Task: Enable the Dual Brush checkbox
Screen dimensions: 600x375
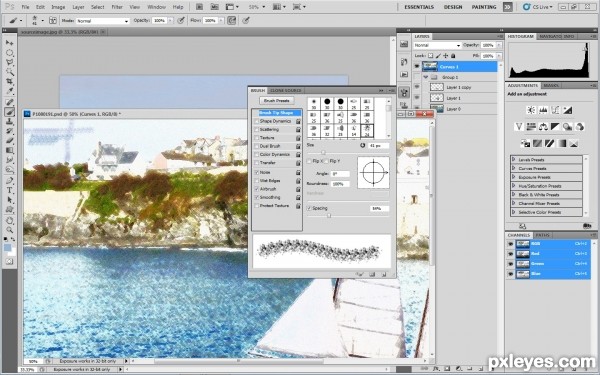Action: coord(257,146)
